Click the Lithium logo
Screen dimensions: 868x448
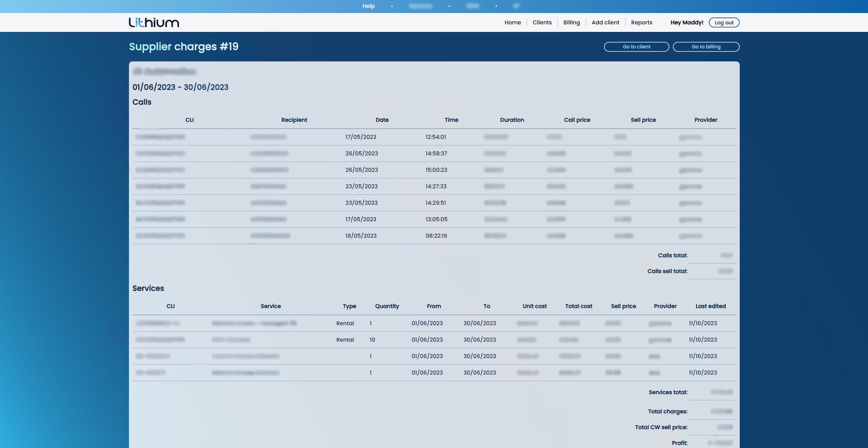(x=154, y=22)
